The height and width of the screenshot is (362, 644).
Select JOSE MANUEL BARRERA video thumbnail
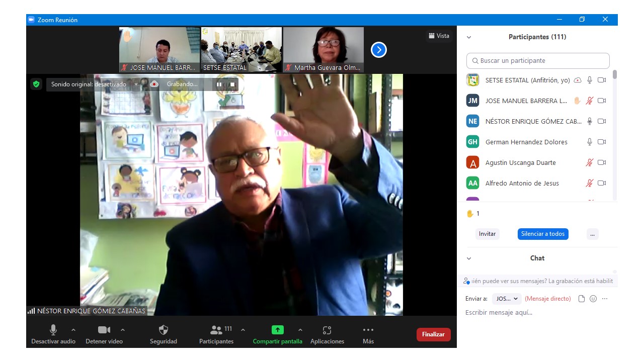point(159,49)
